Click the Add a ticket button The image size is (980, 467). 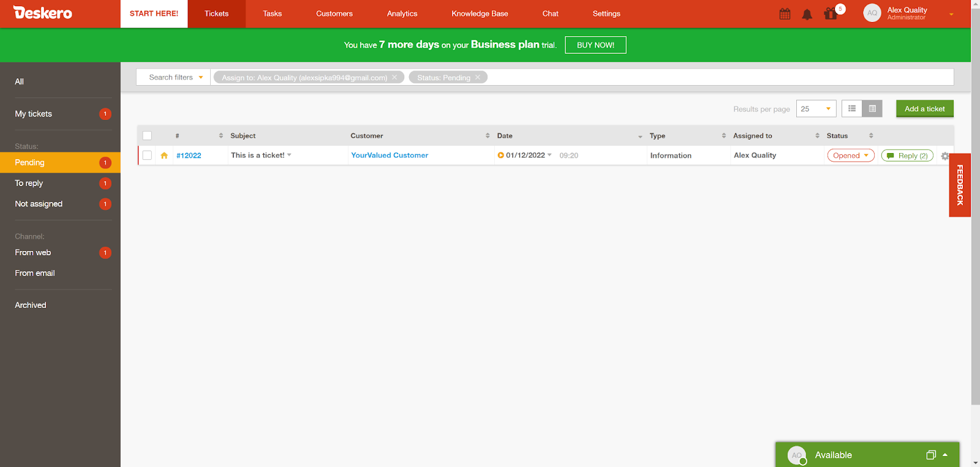coord(924,109)
